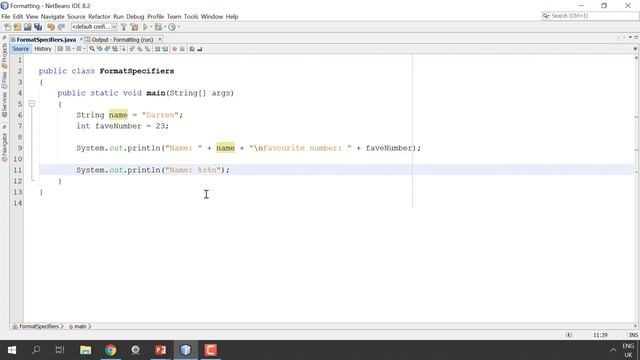Open Google Chrome from the taskbar
This screenshot has width=640, height=360.
[x=111, y=350]
